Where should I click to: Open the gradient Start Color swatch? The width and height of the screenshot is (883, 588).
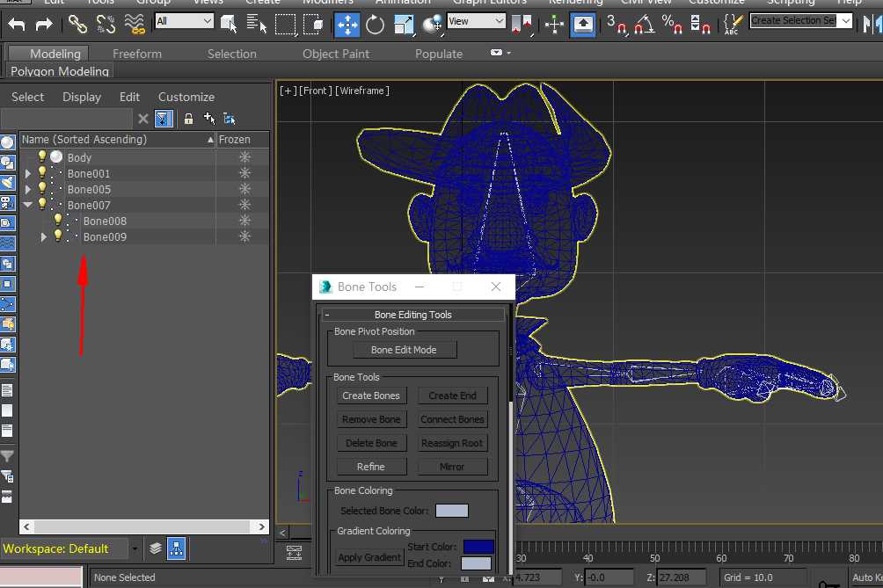[478, 547]
